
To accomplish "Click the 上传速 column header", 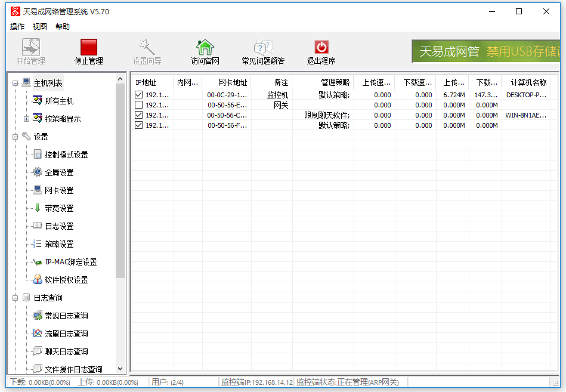I will click(375, 82).
